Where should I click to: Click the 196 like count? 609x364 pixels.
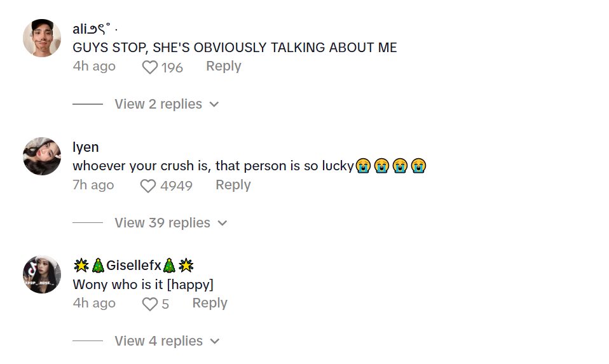[172, 67]
